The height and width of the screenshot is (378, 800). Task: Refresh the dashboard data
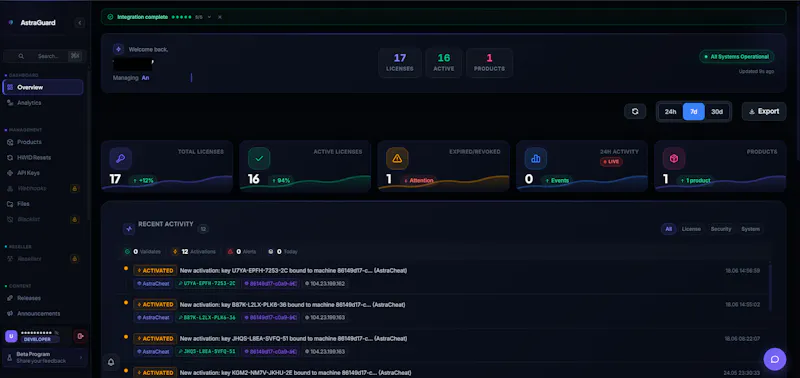[635, 111]
